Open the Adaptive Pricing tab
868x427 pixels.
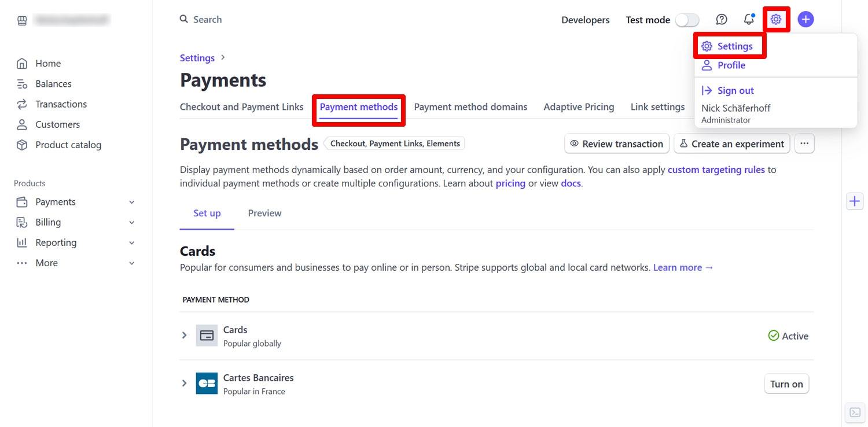coord(579,107)
